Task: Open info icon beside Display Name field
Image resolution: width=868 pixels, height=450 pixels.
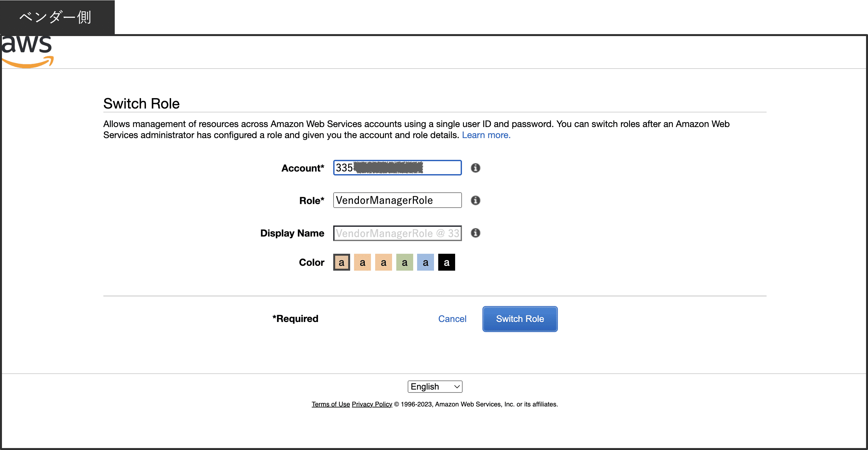Action: [x=475, y=233]
